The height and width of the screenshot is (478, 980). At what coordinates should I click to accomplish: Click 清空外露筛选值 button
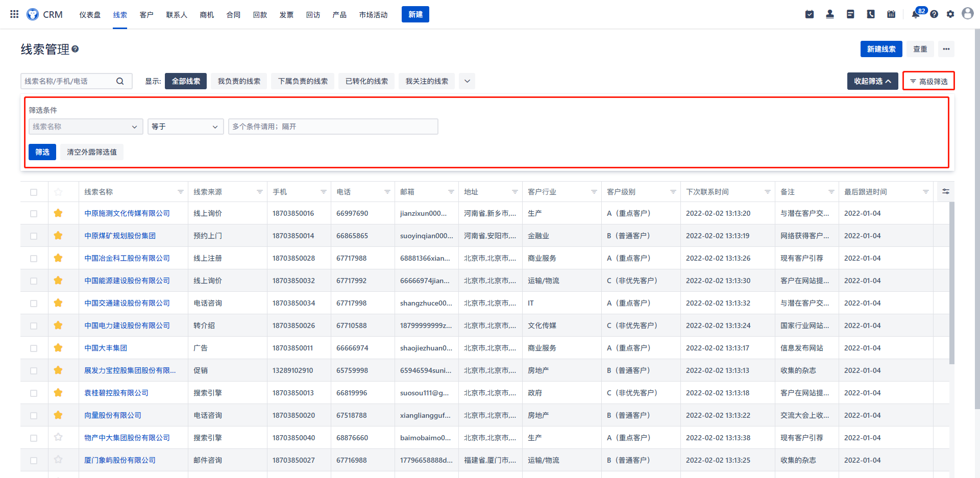tap(92, 152)
